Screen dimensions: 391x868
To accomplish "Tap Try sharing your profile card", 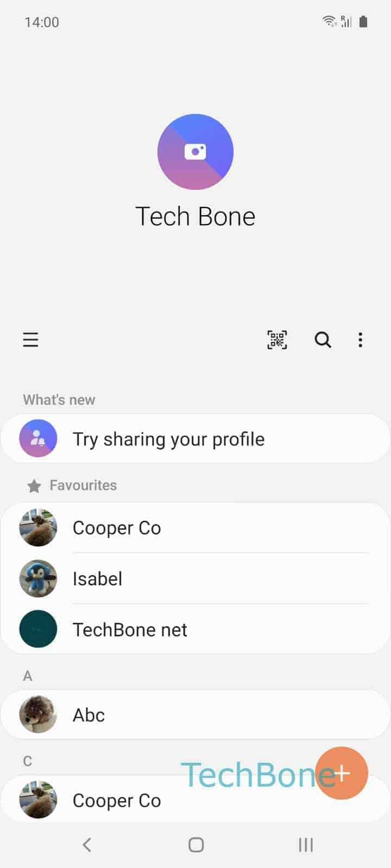I will pos(195,438).
